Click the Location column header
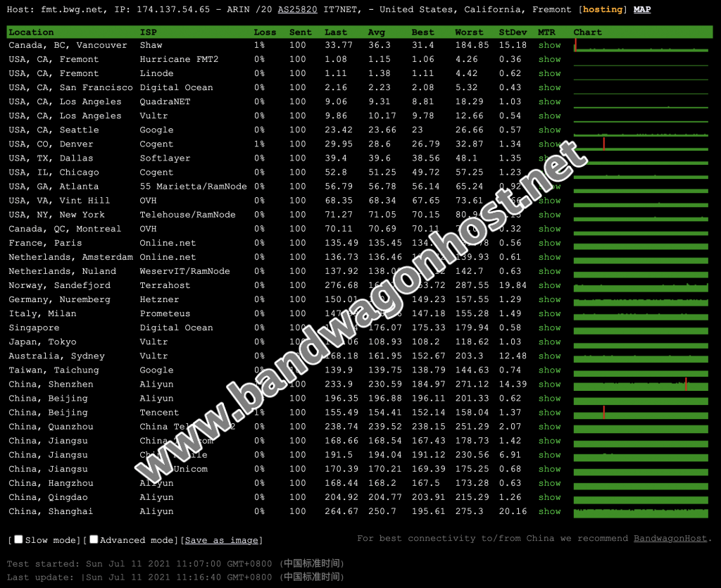This screenshot has height=588, width=721. point(31,32)
